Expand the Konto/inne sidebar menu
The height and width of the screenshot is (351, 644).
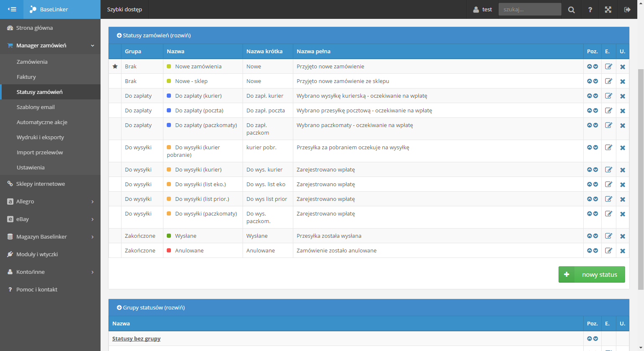[50, 272]
